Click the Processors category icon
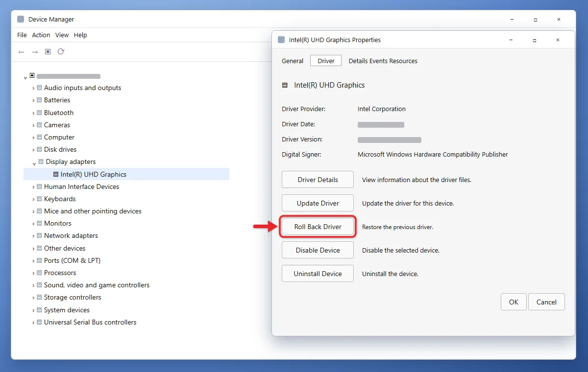 [39, 273]
